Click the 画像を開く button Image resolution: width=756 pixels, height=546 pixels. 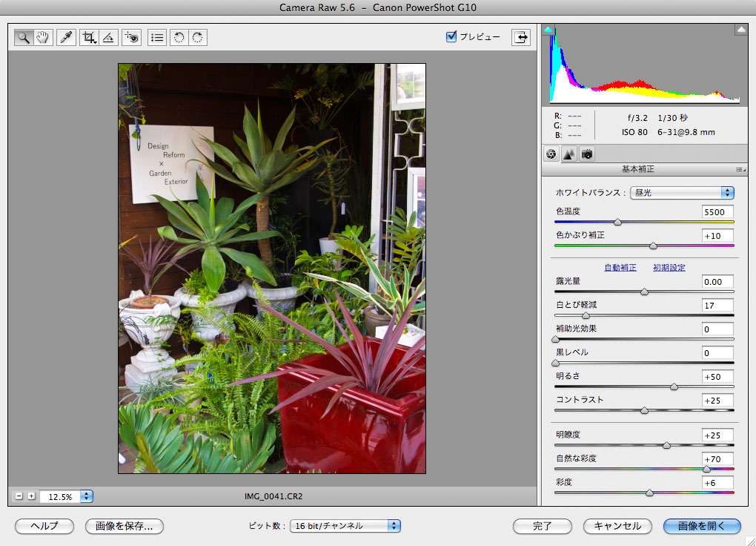pyautogui.click(x=701, y=526)
